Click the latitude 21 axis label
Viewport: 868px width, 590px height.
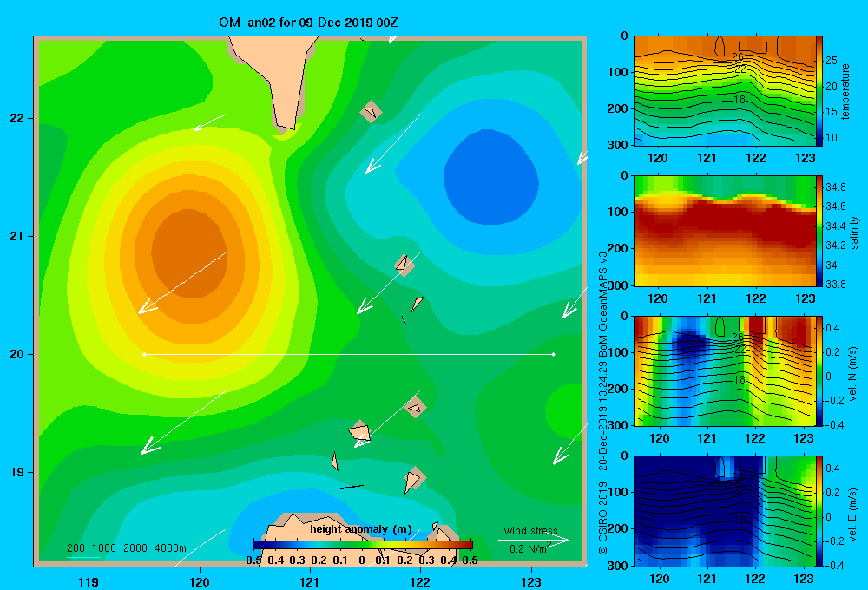click(17, 236)
